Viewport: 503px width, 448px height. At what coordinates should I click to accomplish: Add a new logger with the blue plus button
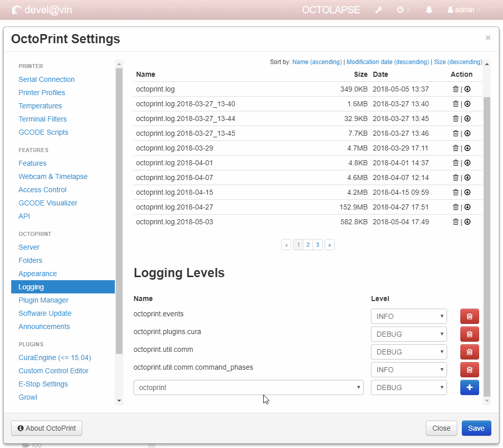[469, 387]
